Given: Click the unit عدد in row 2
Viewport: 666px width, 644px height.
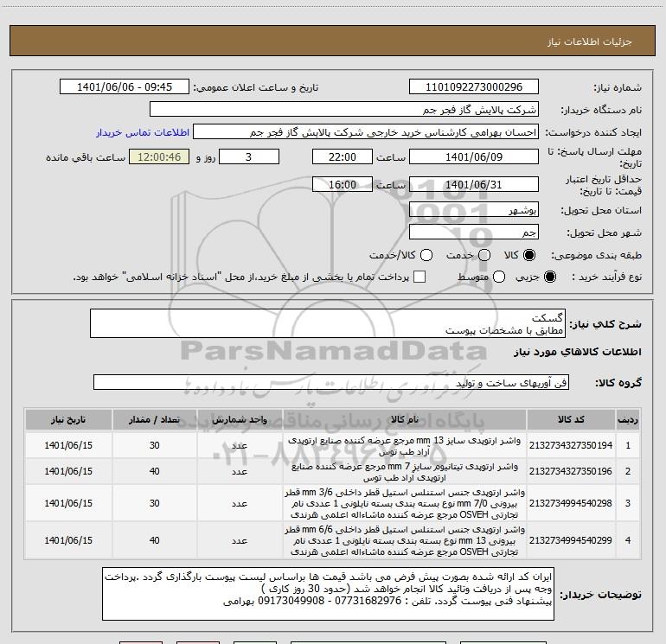Looking at the screenshot, I should 240,472.
